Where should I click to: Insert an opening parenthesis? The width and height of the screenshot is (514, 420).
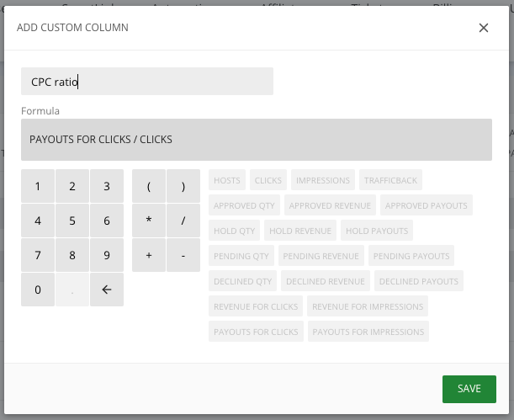click(149, 186)
